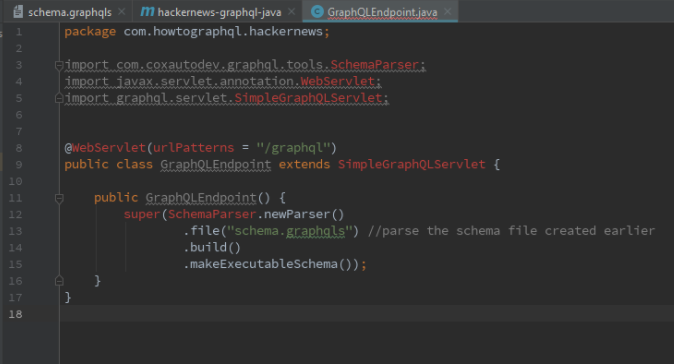674x364 pixels.
Task: Click the super keyword on line 12
Action: coord(142,214)
